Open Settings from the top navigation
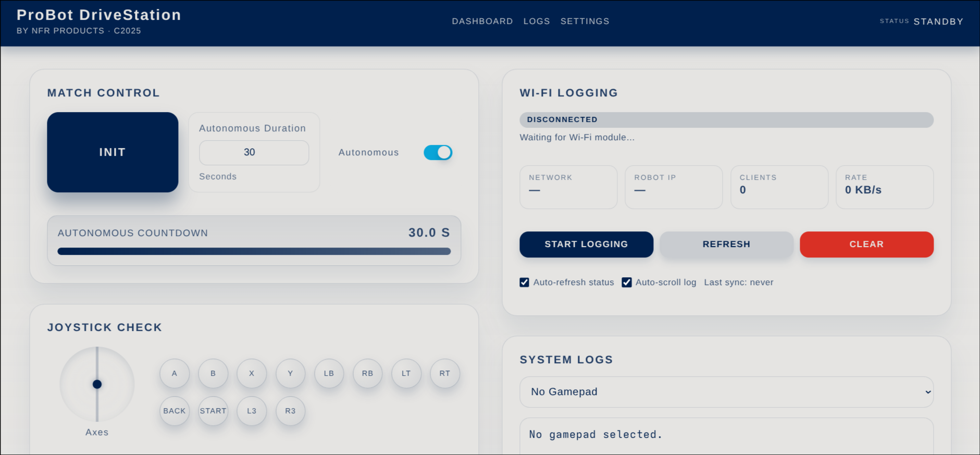 [x=585, y=21]
